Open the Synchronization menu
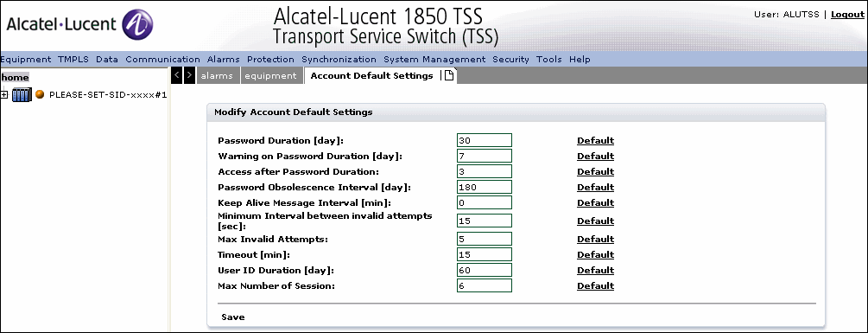Screen dimensions: 868x333 tap(339, 60)
